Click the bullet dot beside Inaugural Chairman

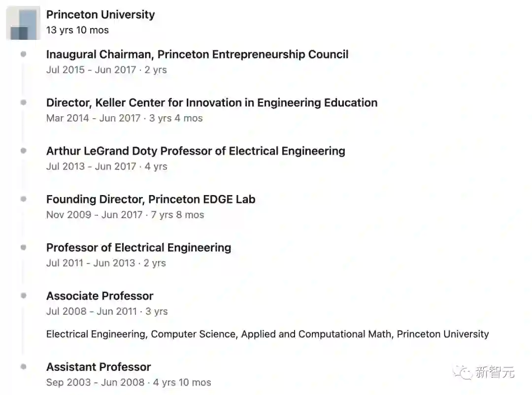click(x=23, y=54)
